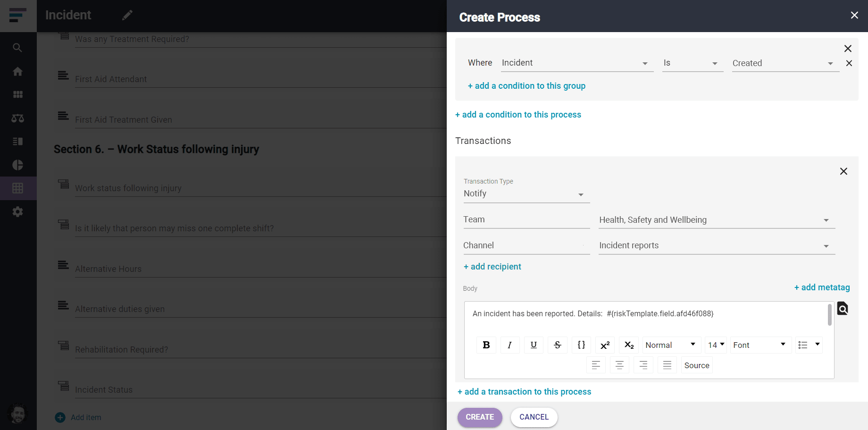Screen dimensions: 868x430
Task: Click the app logo in the sidebar
Action: pos(17,15)
